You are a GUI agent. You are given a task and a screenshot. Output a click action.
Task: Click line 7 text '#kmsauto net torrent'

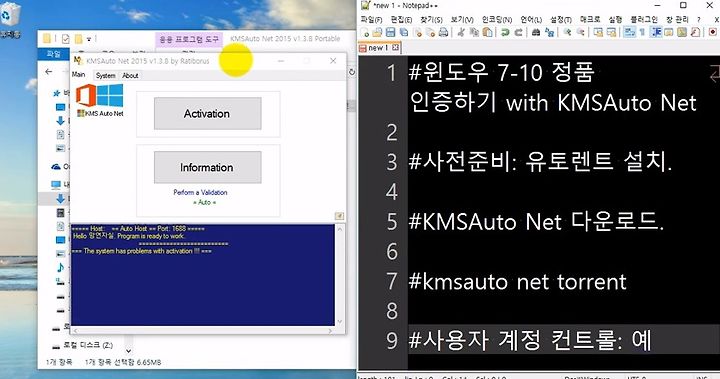pos(518,281)
